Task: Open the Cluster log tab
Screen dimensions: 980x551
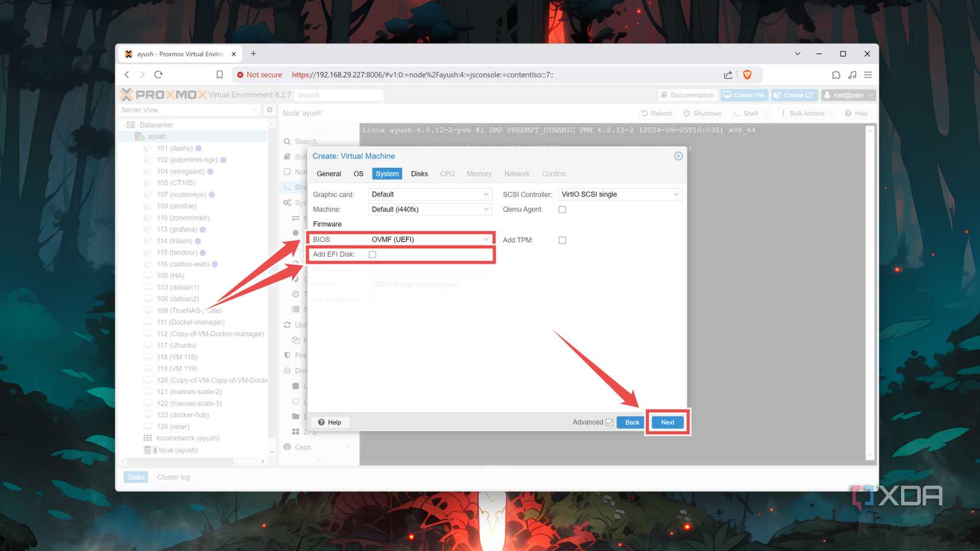Action: tap(173, 477)
